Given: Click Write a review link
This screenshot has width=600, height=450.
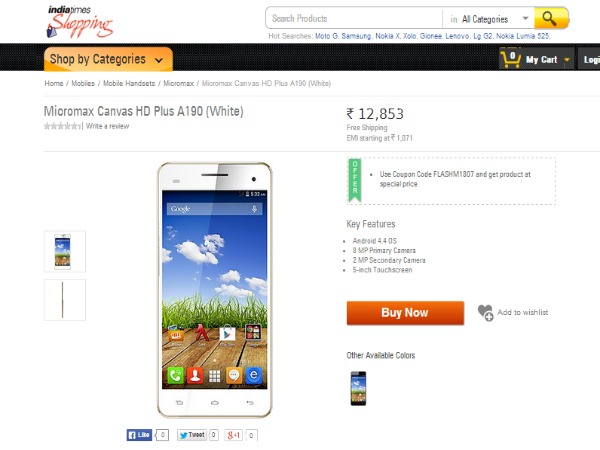Looking at the screenshot, I should pyautogui.click(x=107, y=126).
